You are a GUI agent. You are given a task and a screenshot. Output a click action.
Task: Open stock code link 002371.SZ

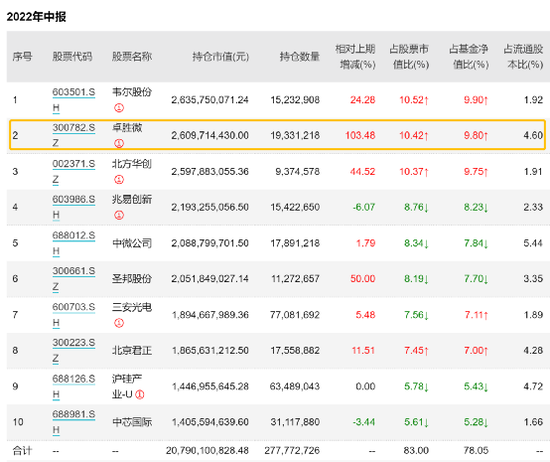pyautogui.click(x=74, y=172)
